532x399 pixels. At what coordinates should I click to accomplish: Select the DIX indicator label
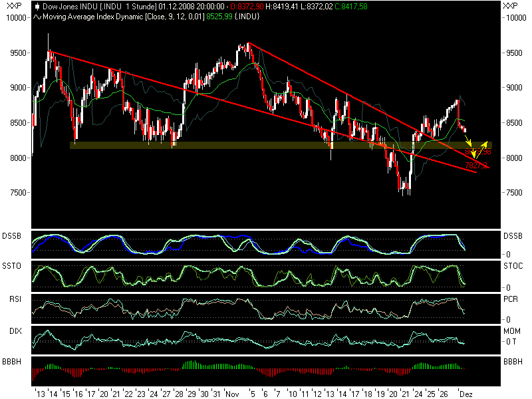[x=15, y=331]
